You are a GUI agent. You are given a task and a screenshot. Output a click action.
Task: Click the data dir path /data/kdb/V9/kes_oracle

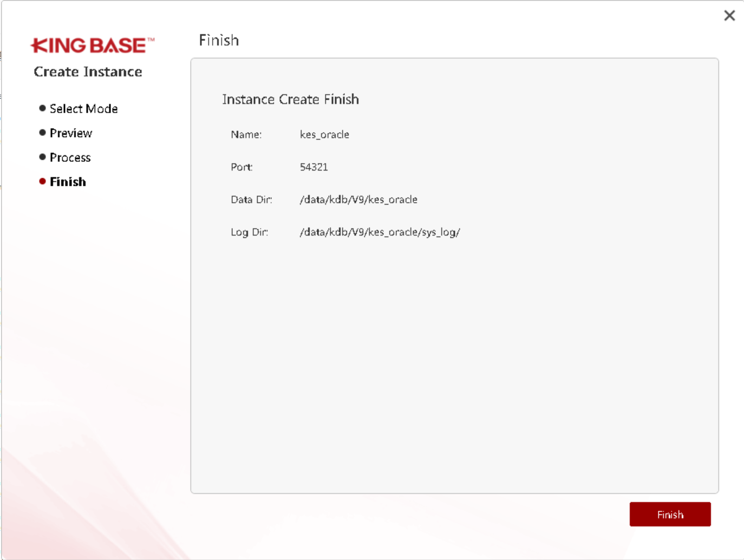[x=358, y=199]
